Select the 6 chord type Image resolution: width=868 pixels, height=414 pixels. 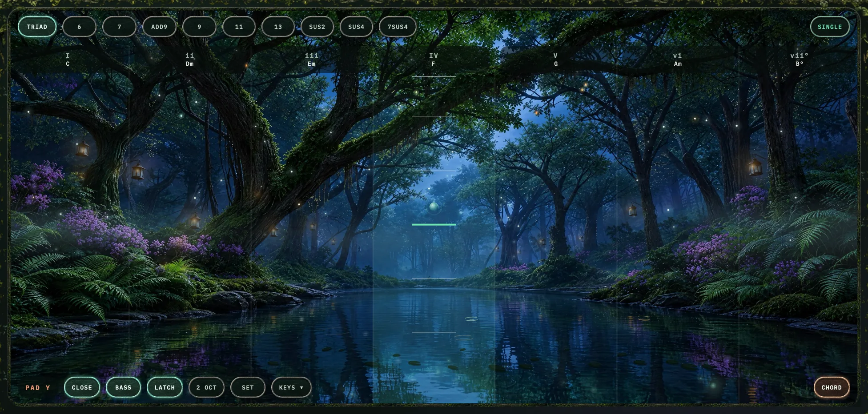pos(79,27)
